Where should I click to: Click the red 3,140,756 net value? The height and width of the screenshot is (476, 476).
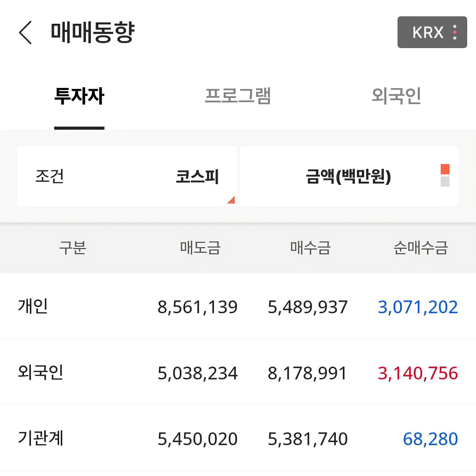pos(417,373)
